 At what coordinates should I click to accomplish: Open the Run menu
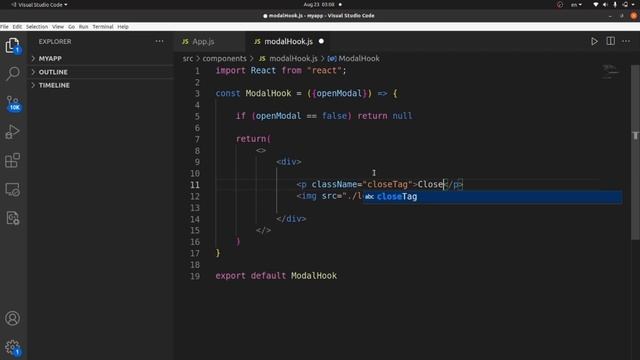[83, 27]
